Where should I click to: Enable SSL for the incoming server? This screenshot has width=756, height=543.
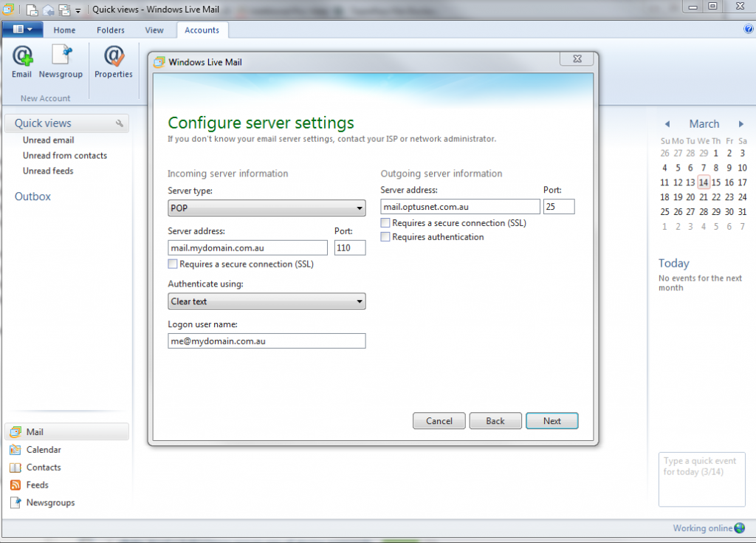[172, 263]
